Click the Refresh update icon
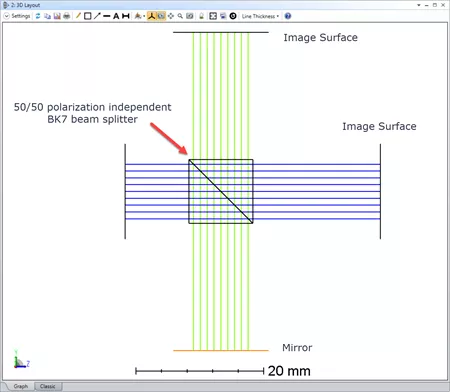 [x=38, y=16]
